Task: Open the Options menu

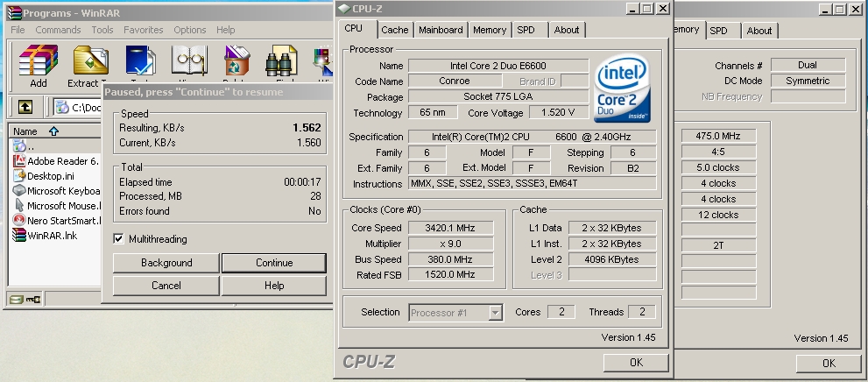Action: coord(190,30)
